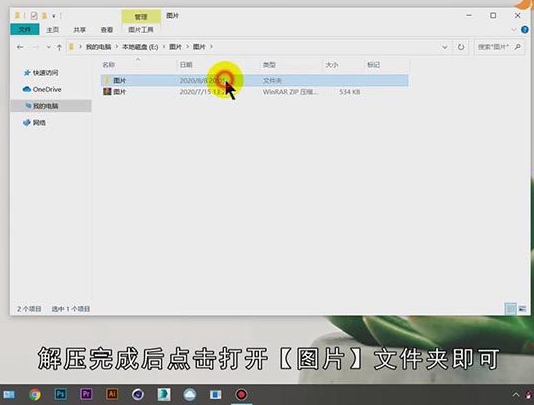Sort by 日期 column header
The width and height of the screenshot is (534, 405).
(186, 64)
